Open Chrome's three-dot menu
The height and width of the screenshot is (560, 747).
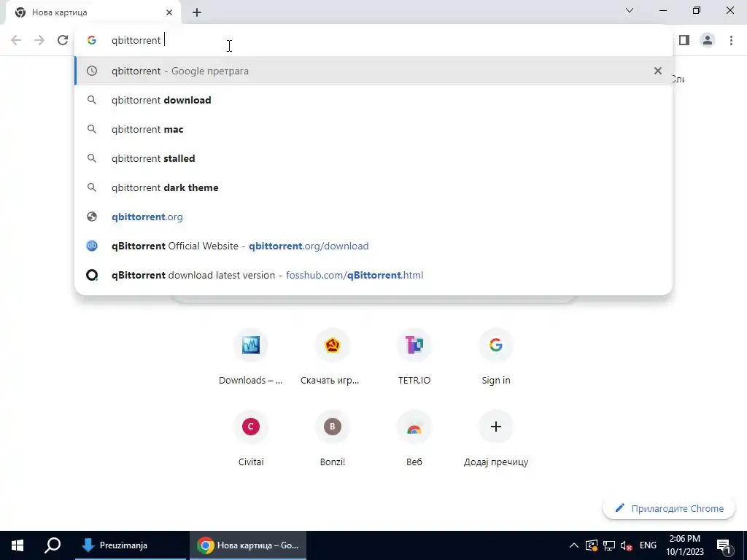click(x=731, y=40)
